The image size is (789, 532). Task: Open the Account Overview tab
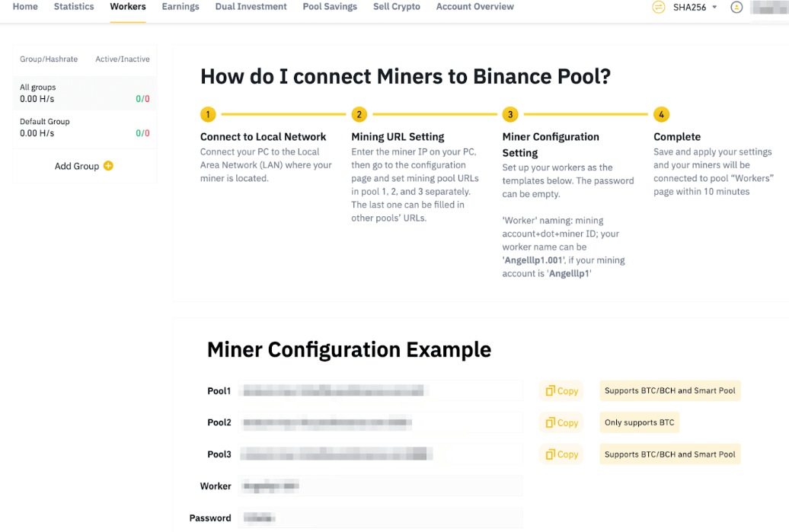[475, 7]
